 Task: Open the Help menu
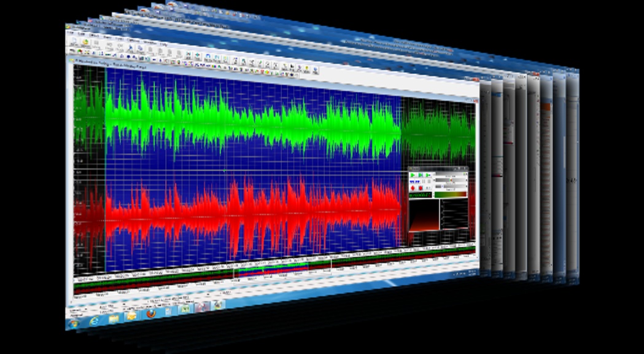pyautogui.click(x=163, y=44)
